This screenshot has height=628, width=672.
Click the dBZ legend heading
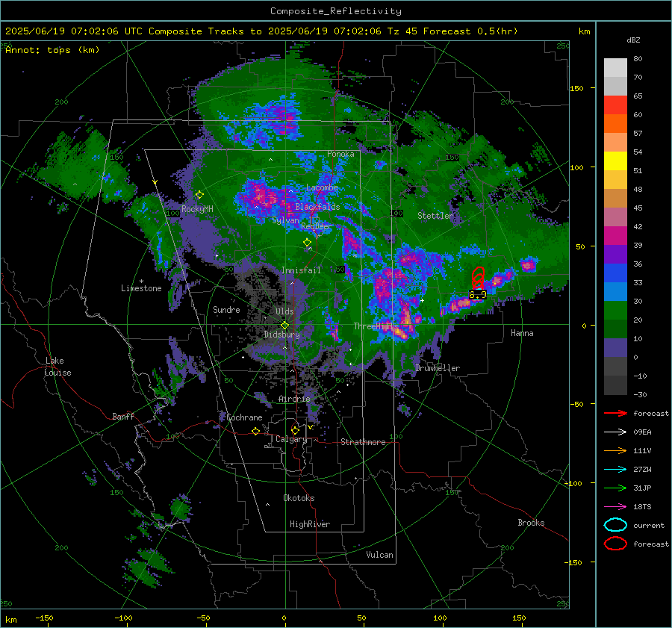click(633, 40)
